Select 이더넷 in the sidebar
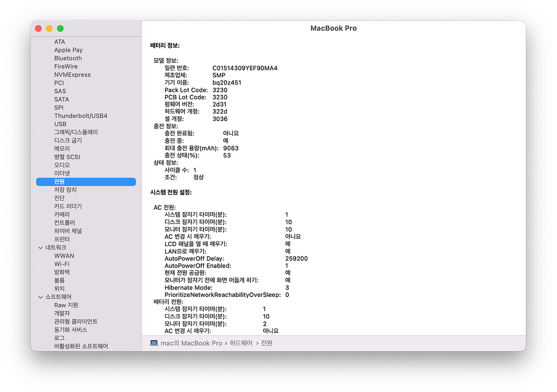The width and height of the screenshot is (557, 392). tap(62, 173)
